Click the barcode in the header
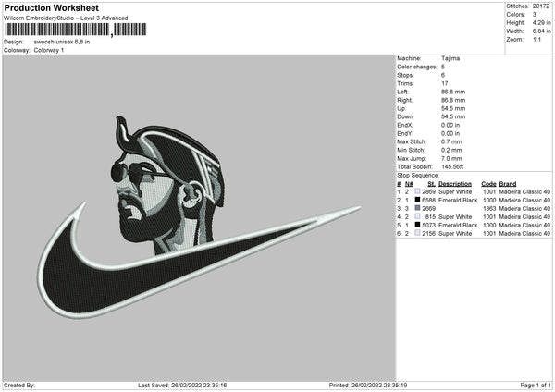Viewport: 555px width, 392px height. (x=75, y=30)
